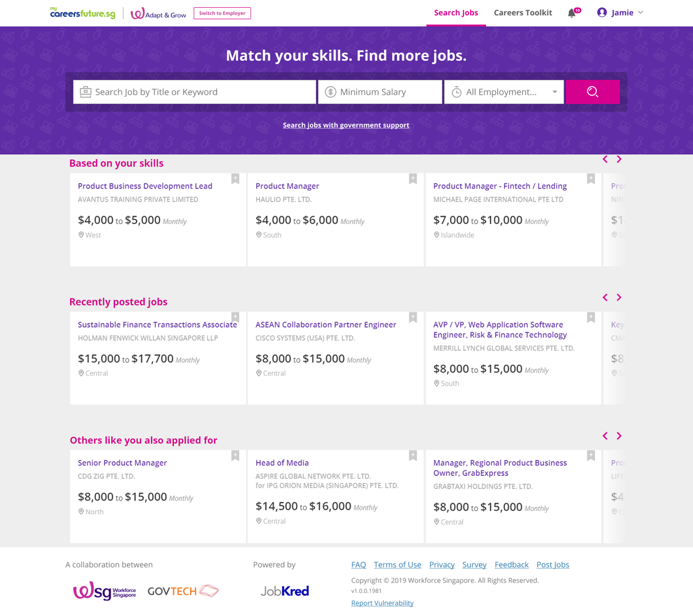Show next Others like you also applied for
Image resolution: width=693 pixels, height=616 pixels.
tap(619, 436)
